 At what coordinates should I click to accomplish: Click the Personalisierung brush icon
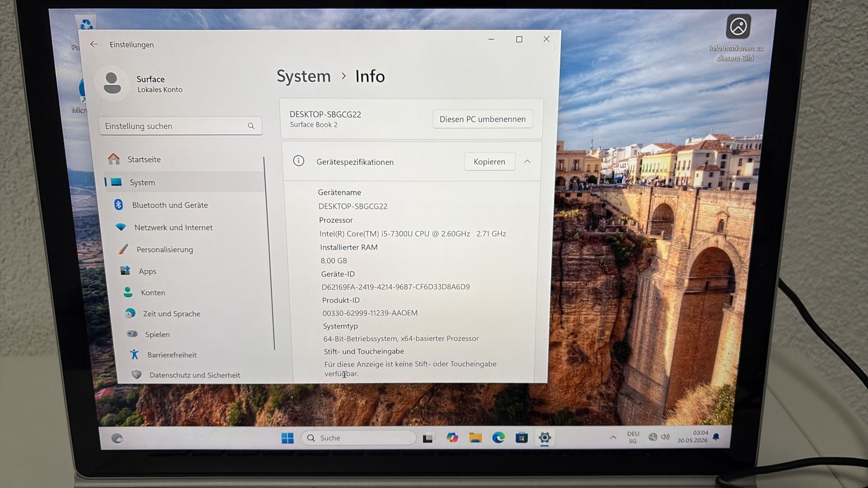(123, 249)
